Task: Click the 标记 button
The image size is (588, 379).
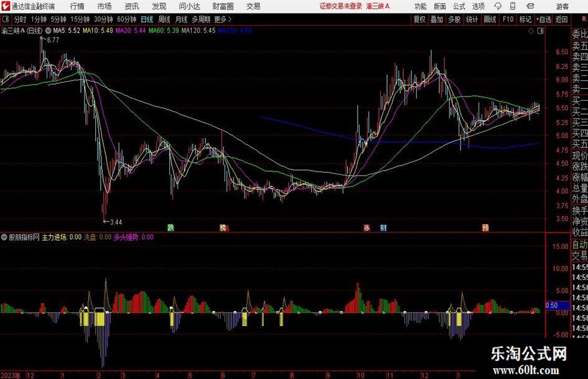Action: [x=525, y=19]
